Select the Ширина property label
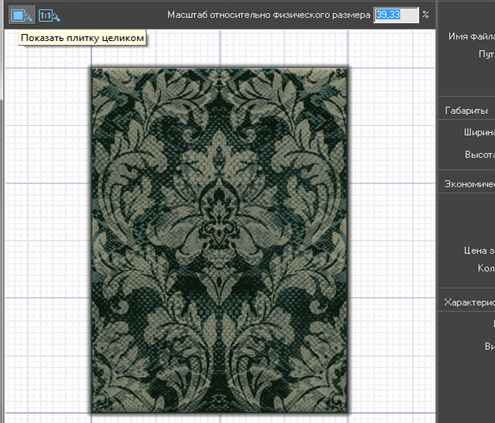 tap(479, 132)
